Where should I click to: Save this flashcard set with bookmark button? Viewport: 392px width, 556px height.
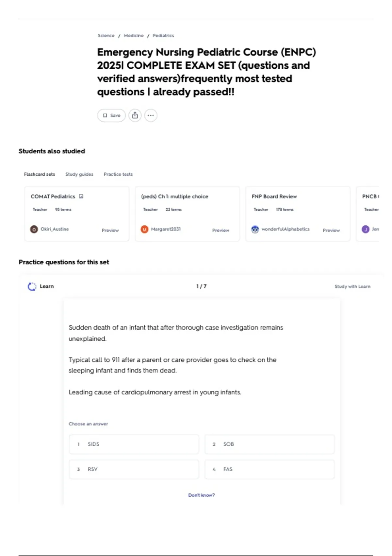tap(111, 115)
